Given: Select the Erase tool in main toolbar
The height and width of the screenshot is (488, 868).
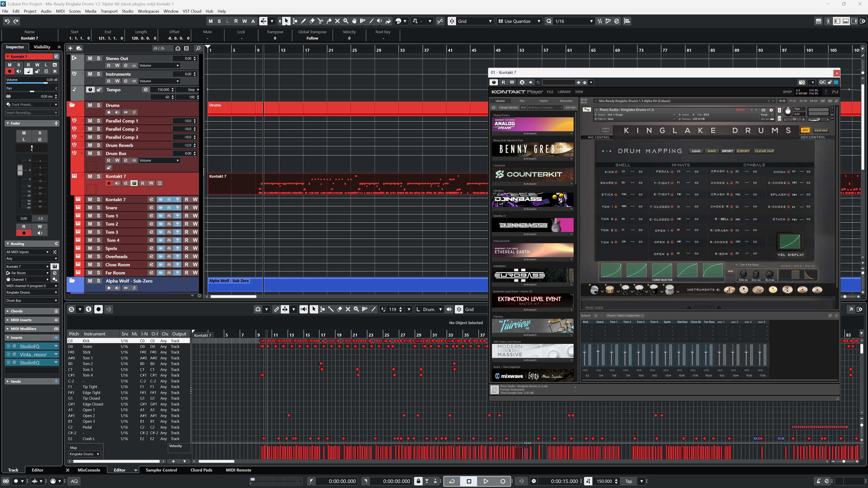Looking at the screenshot, I should 312,21.
